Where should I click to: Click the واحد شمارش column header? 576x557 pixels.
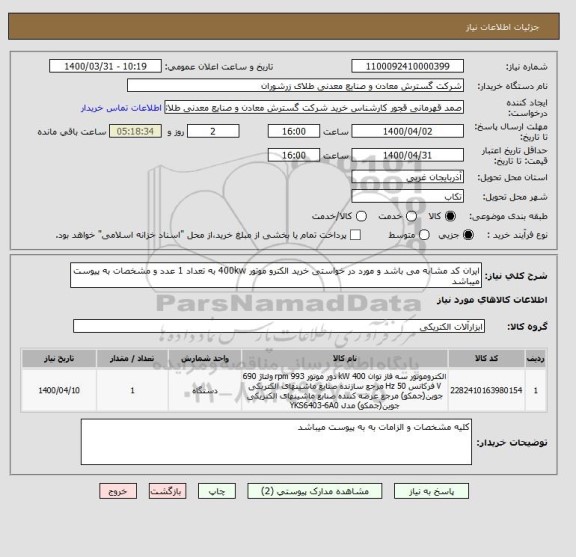(205, 358)
